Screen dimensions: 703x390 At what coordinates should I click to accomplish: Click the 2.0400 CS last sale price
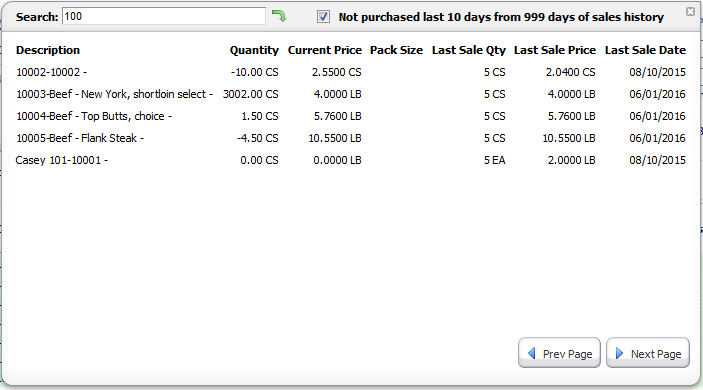[570, 72]
